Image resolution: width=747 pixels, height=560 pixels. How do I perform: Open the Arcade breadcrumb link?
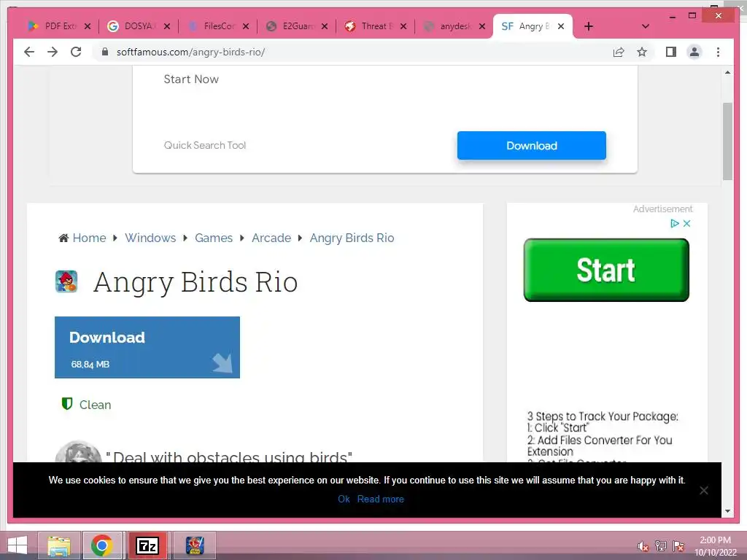pos(271,238)
